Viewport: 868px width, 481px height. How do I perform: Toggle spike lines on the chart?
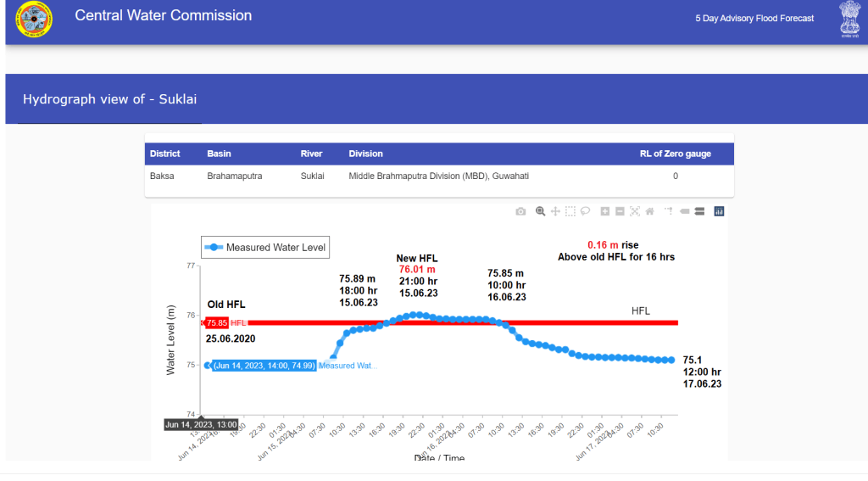pyautogui.click(x=669, y=211)
